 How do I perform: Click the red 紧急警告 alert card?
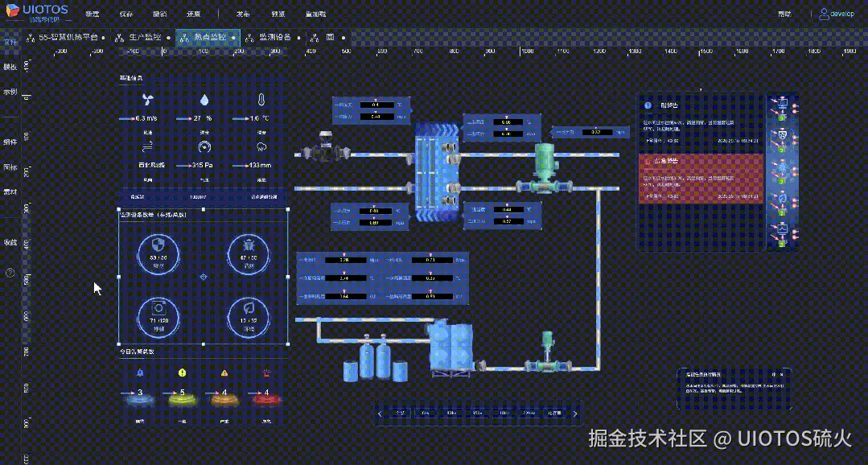700,177
